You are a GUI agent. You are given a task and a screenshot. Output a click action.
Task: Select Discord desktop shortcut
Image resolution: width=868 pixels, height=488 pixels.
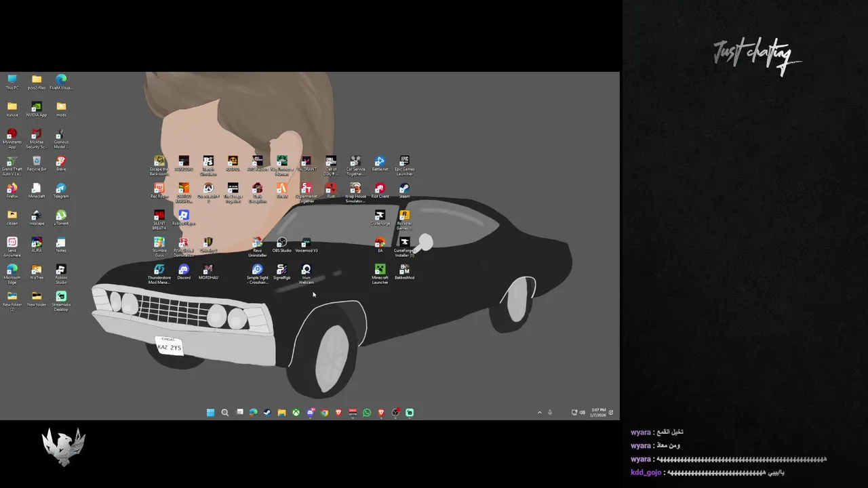click(x=184, y=272)
